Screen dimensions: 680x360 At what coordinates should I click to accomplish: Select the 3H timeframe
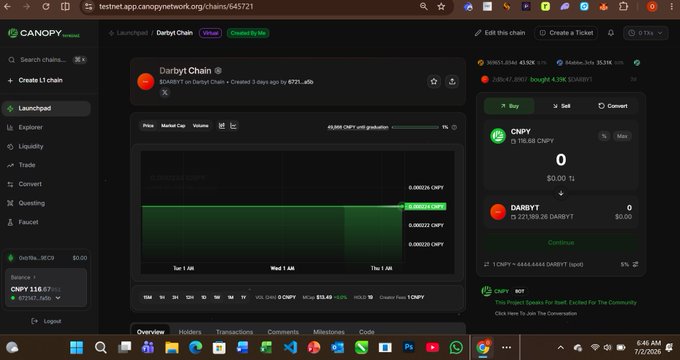(175, 298)
